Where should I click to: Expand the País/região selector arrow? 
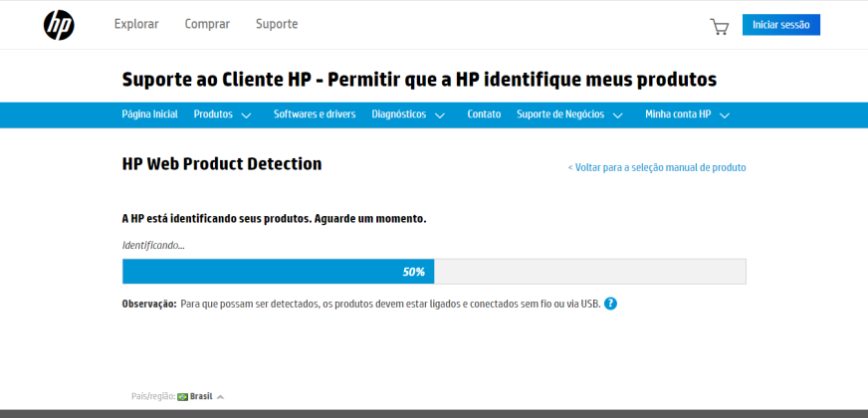pos(220,397)
